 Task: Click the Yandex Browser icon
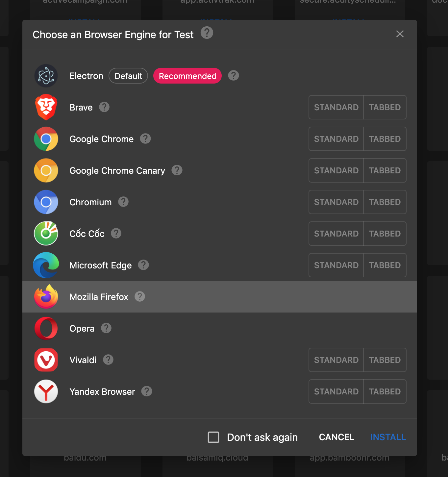click(x=46, y=391)
